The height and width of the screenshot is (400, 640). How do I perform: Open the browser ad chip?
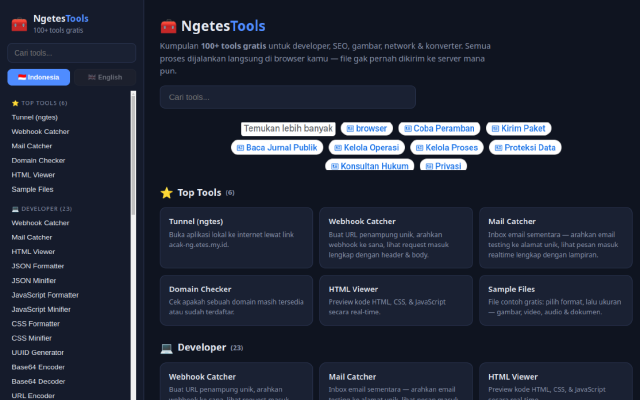pyautogui.click(x=367, y=129)
